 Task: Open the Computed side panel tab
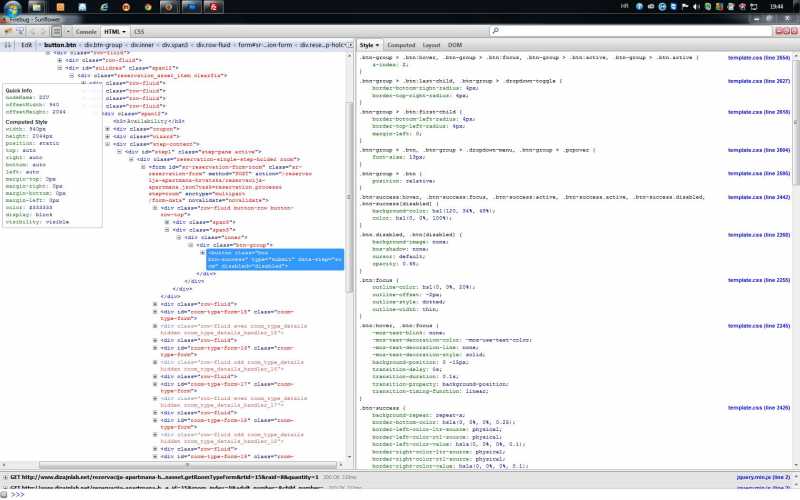[x=401, y=45]
